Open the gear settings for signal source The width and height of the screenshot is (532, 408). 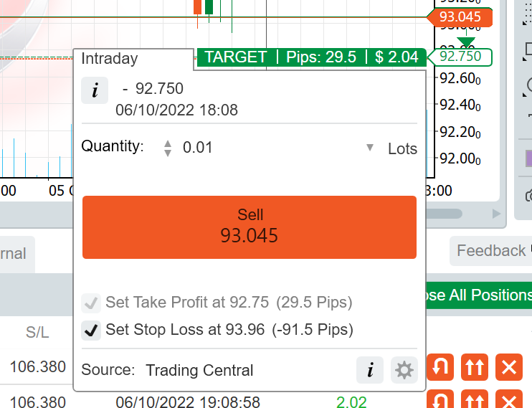404,370
